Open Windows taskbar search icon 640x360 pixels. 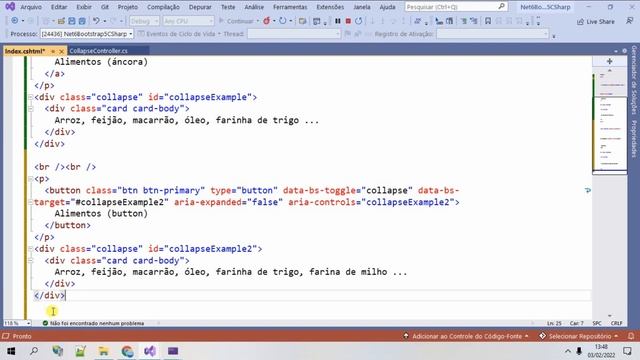(x=34, y=351)
